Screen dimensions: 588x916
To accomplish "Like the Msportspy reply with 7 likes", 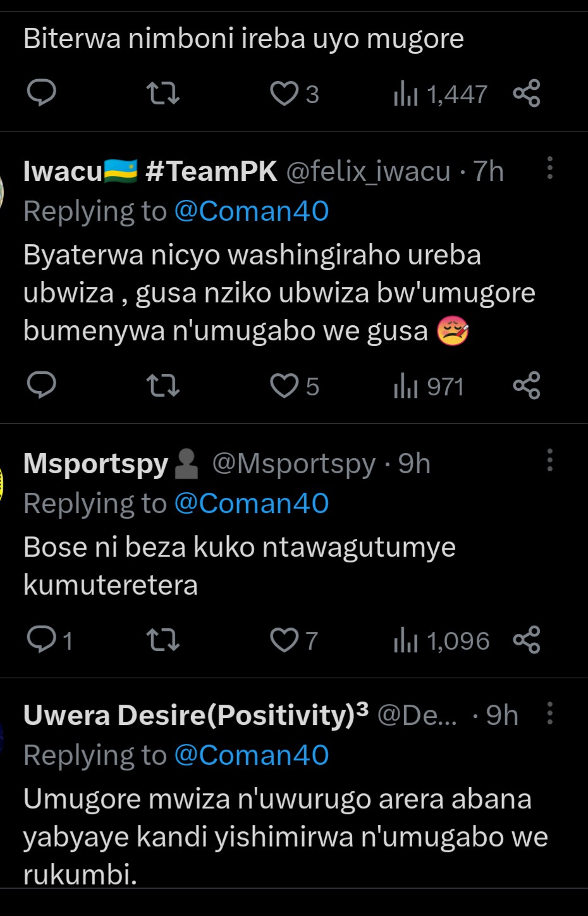I will (285, 640).
